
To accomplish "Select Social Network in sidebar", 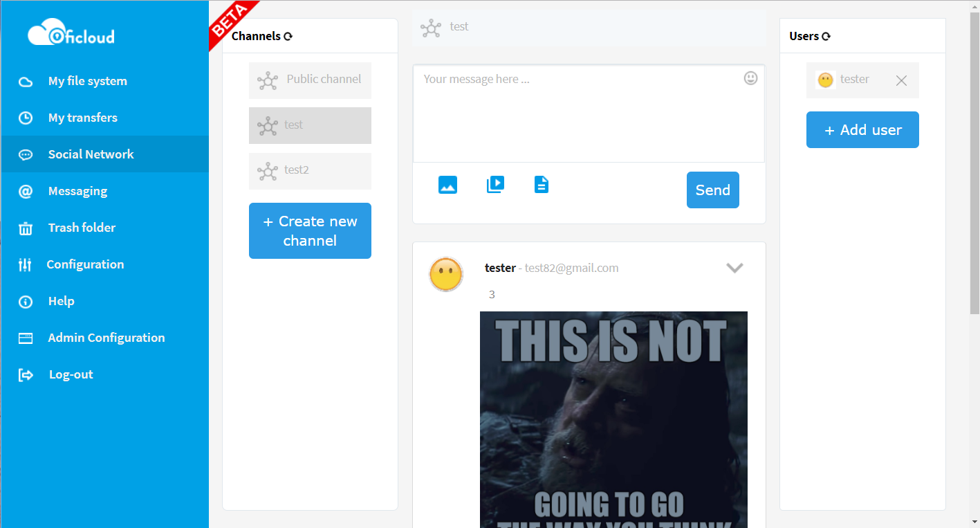I will [104, 154].
